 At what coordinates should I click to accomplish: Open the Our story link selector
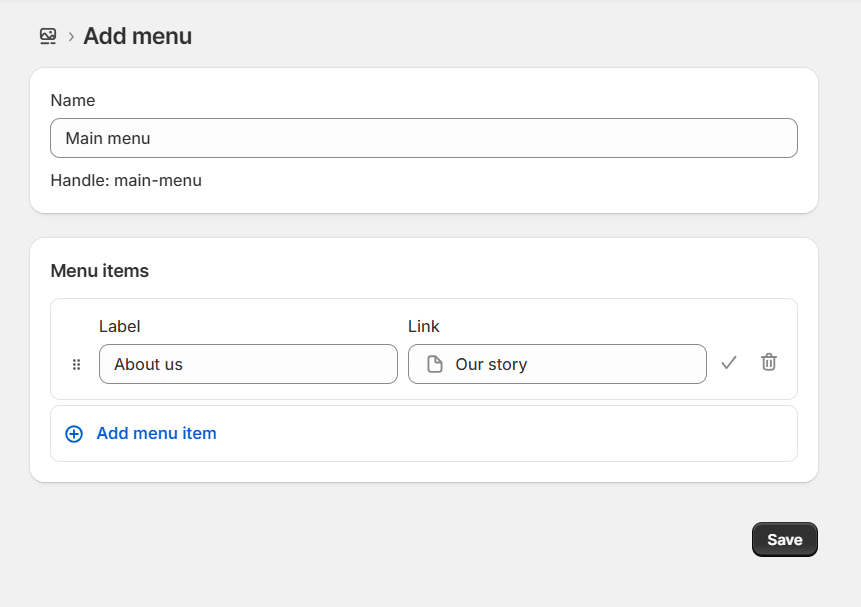click(600, 365)
